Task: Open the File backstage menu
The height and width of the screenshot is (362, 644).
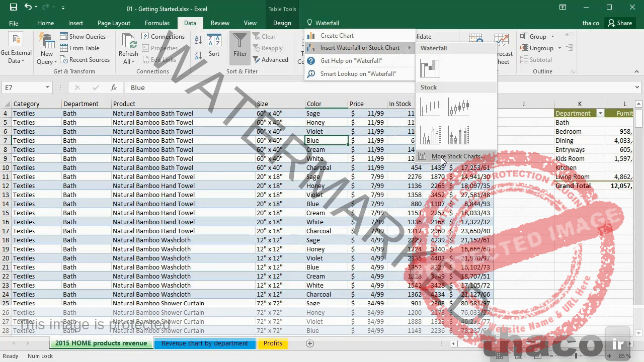Action: point(14,23)
